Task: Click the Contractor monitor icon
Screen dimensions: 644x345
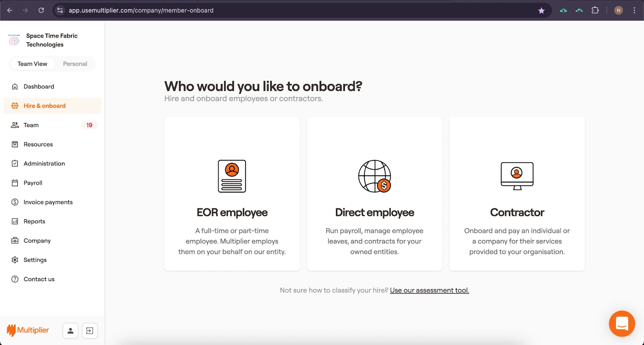Action: coord(517,176)
